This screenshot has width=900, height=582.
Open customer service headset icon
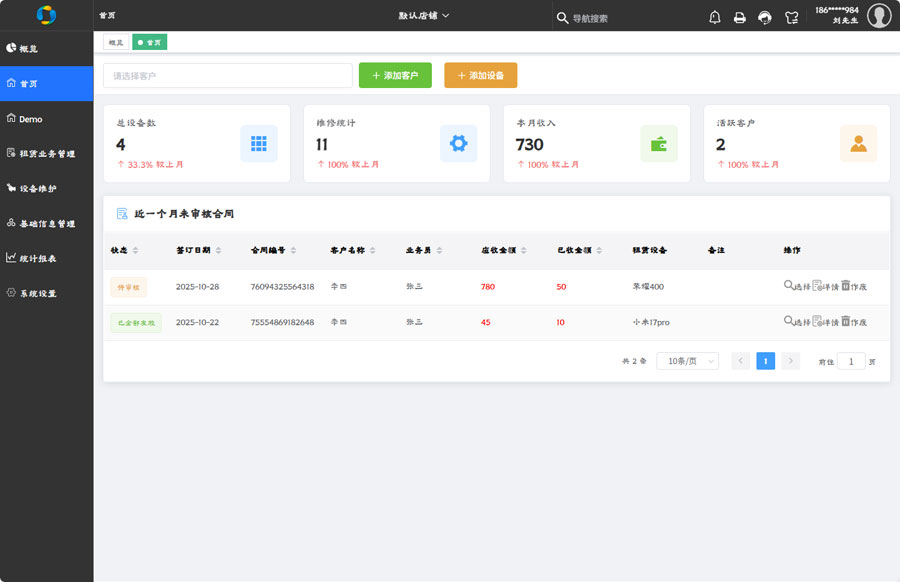(766, 17)
